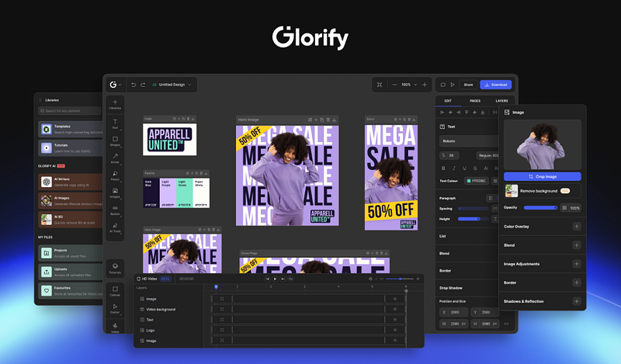Open the comments icon in top bar

click(x=442, y=85)
